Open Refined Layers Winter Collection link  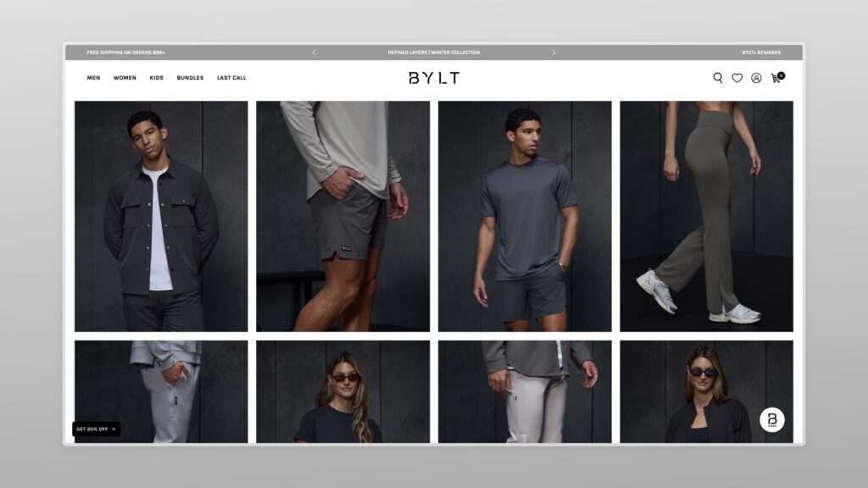tap(434, 53)
